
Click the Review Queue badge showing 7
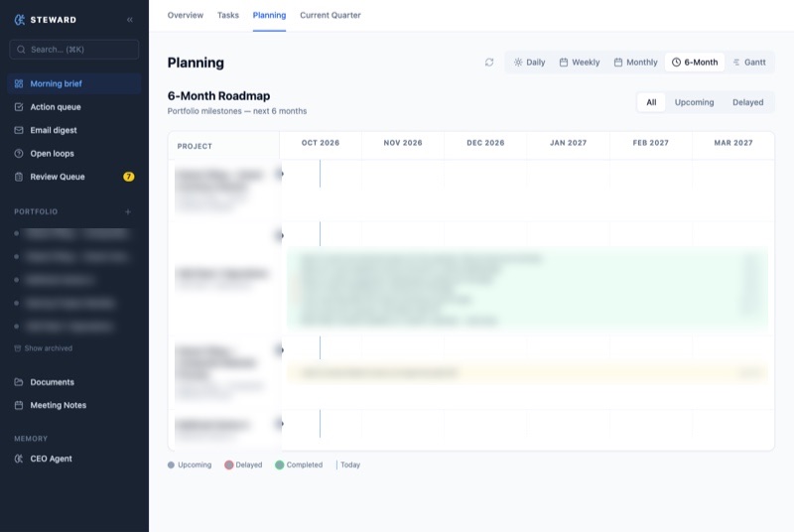click(129, 177)
